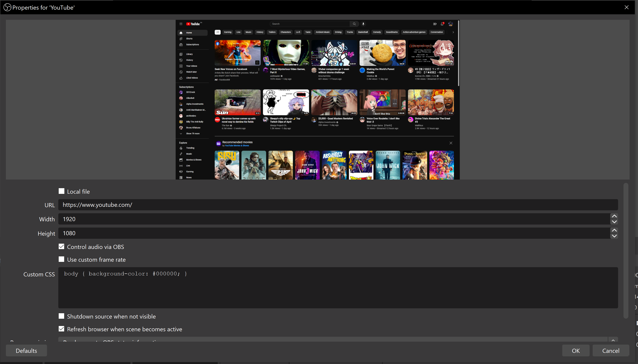Click into the URL field

click(338, 205)
